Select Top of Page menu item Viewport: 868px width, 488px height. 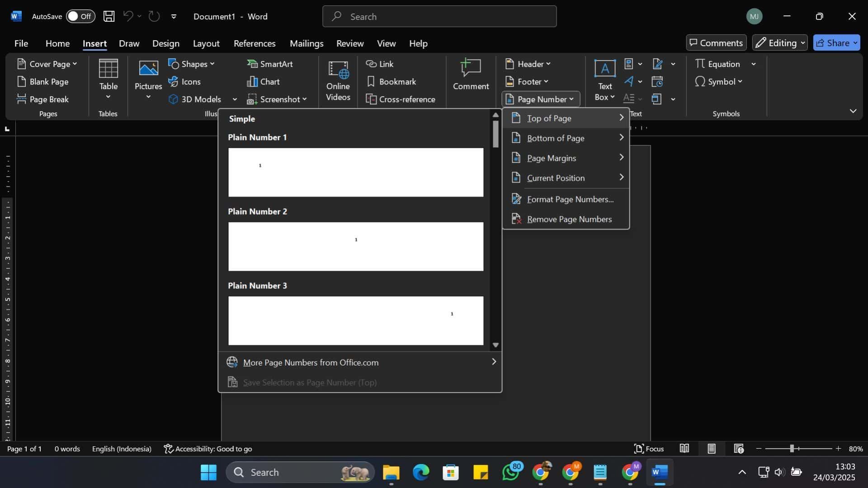pos(566,118)
